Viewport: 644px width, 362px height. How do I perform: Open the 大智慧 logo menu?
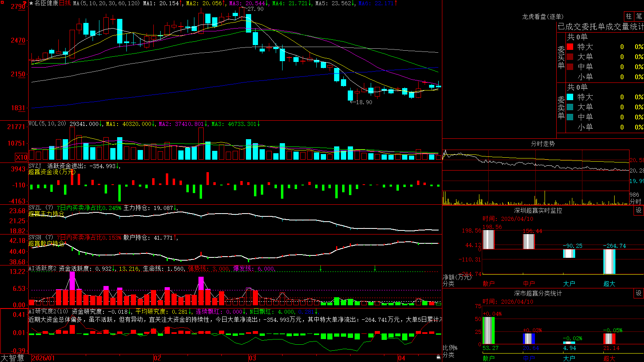[12, 358]
